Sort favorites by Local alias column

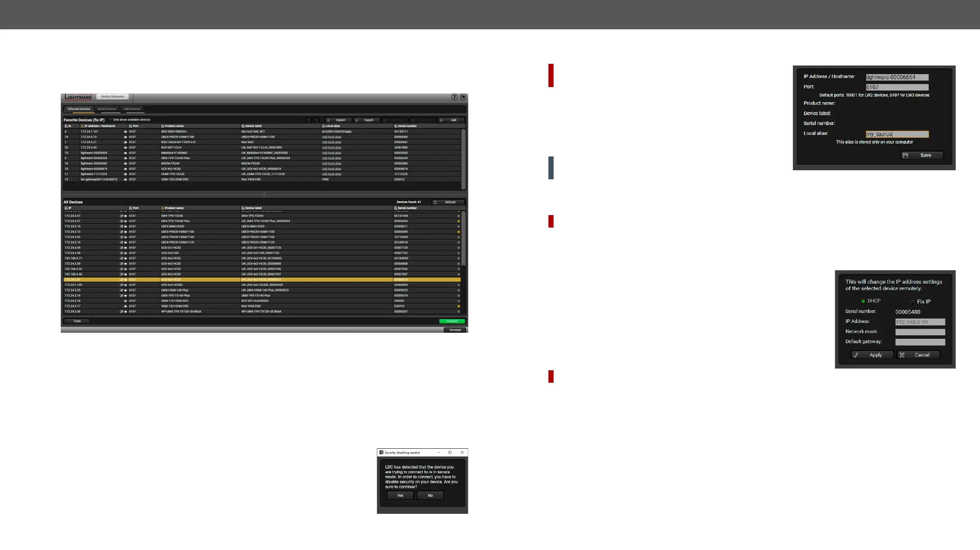(323, 126)
